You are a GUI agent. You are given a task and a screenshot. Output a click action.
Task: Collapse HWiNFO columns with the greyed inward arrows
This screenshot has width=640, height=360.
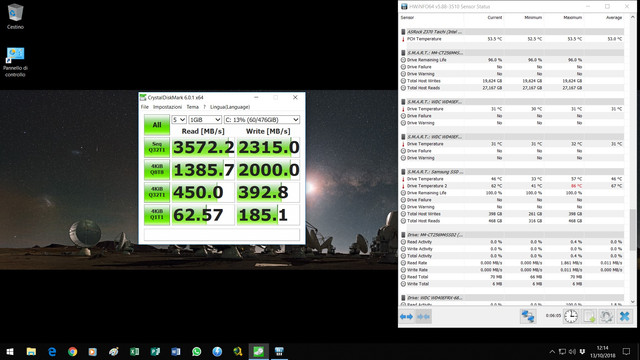[424, 316]
